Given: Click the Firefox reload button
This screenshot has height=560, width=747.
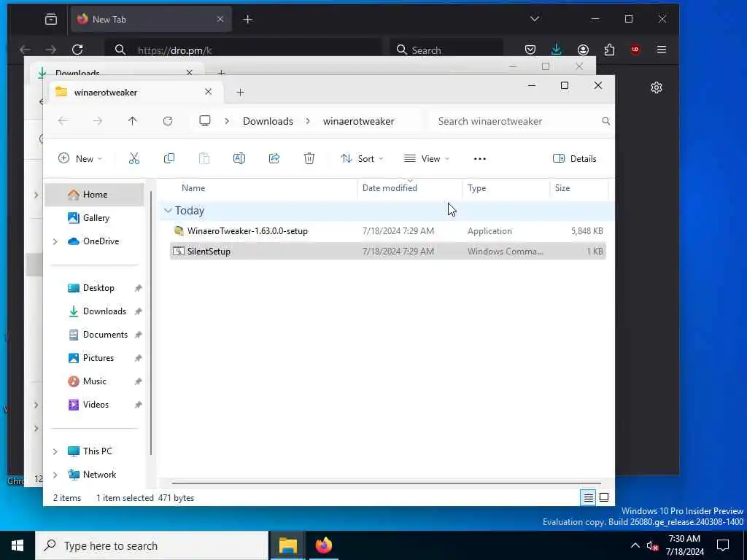Looking at the screenshot, I should click(x=77, y=50).
